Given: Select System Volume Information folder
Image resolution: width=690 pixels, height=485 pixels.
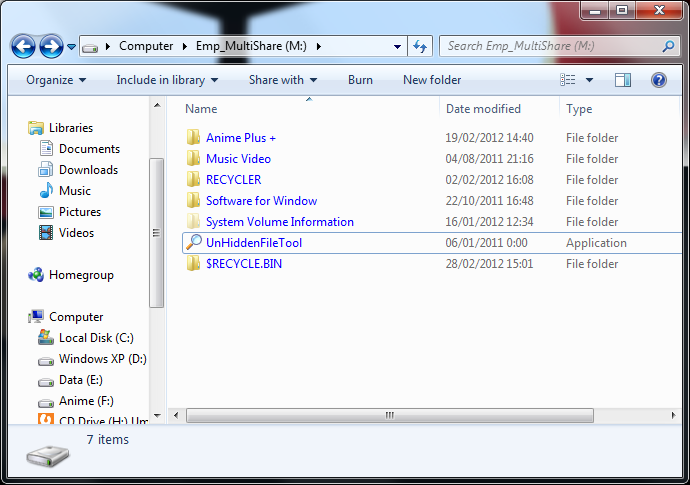Looking at the screenshot, I should pyautogui.click(x=280, y=222).
